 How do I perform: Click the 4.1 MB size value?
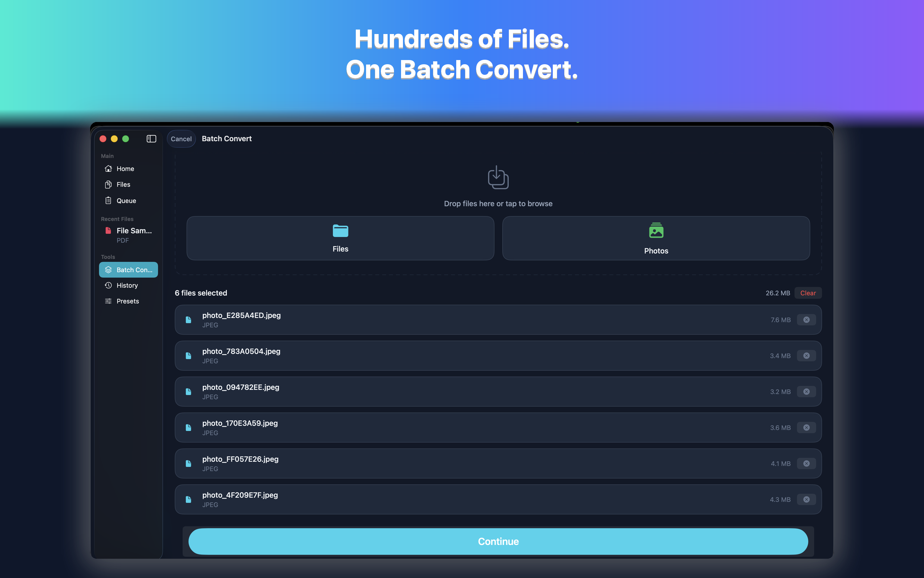(x=781, y=464)
